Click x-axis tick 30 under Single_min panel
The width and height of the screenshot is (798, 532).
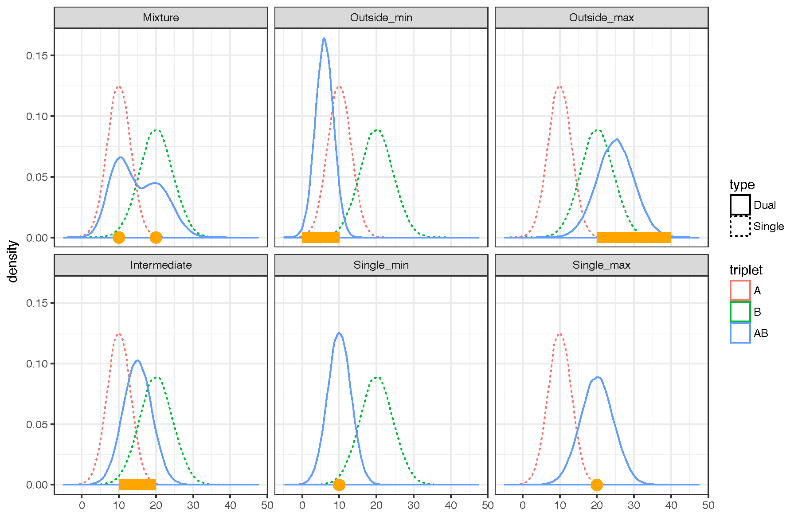[413, 505]
